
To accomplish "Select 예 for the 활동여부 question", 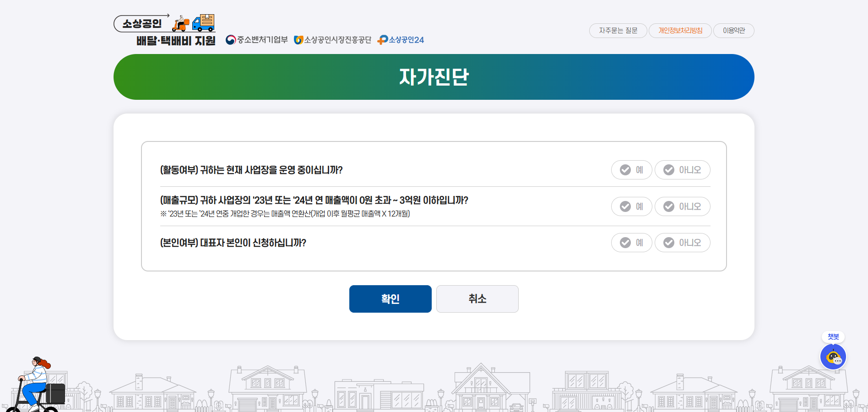I will point(631,170).
